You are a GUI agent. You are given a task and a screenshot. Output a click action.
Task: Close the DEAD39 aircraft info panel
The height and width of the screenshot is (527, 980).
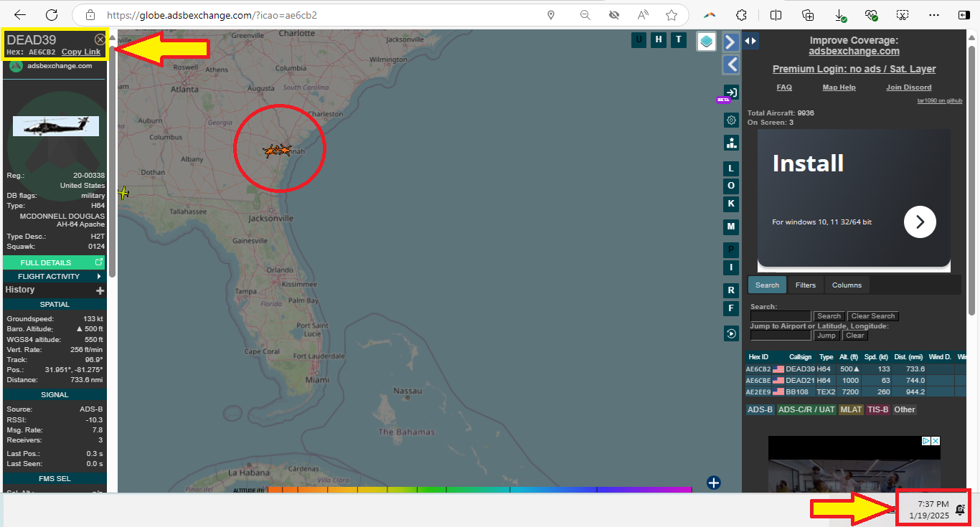pyautogui.click(x=100, y=39)
